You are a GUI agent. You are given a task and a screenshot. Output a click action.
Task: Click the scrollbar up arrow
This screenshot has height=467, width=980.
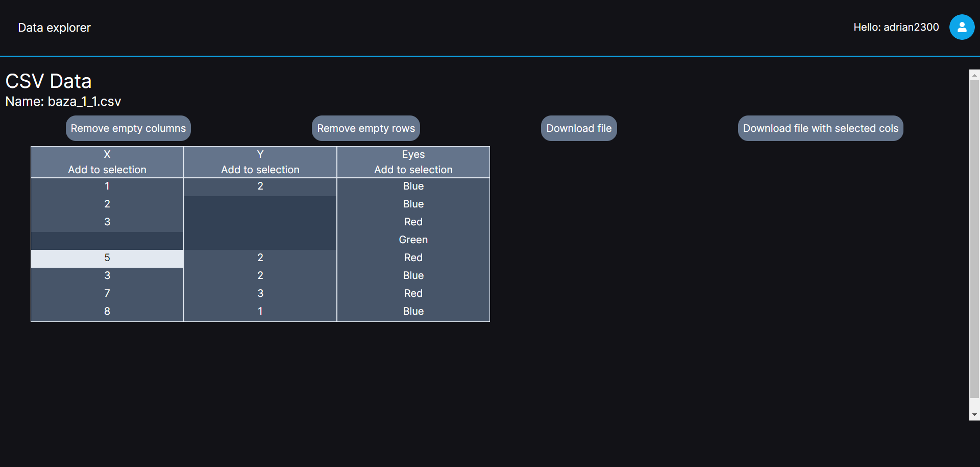(974, 75)
